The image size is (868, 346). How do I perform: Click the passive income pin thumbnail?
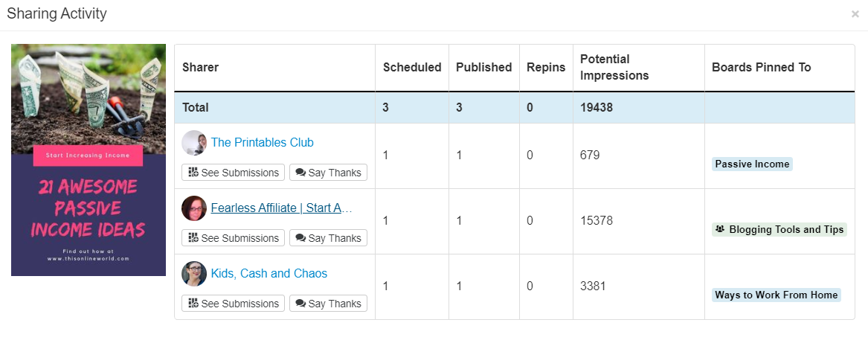[x=89, y=160]
